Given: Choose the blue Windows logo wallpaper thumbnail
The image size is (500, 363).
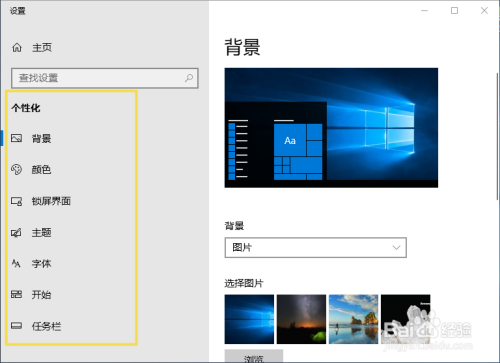Looking at the screenshot, I should tap(249, 319).
